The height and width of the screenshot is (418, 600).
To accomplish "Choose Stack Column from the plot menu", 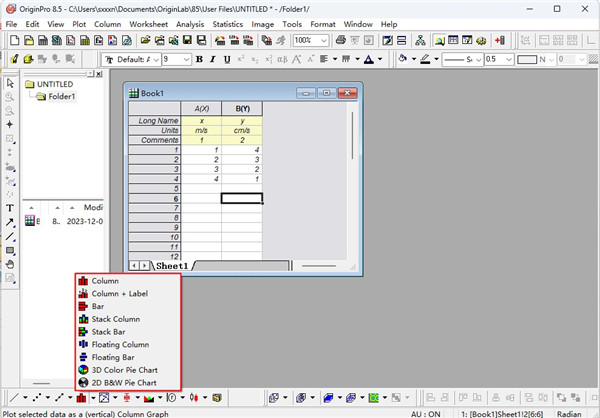I will coord(115,319).
